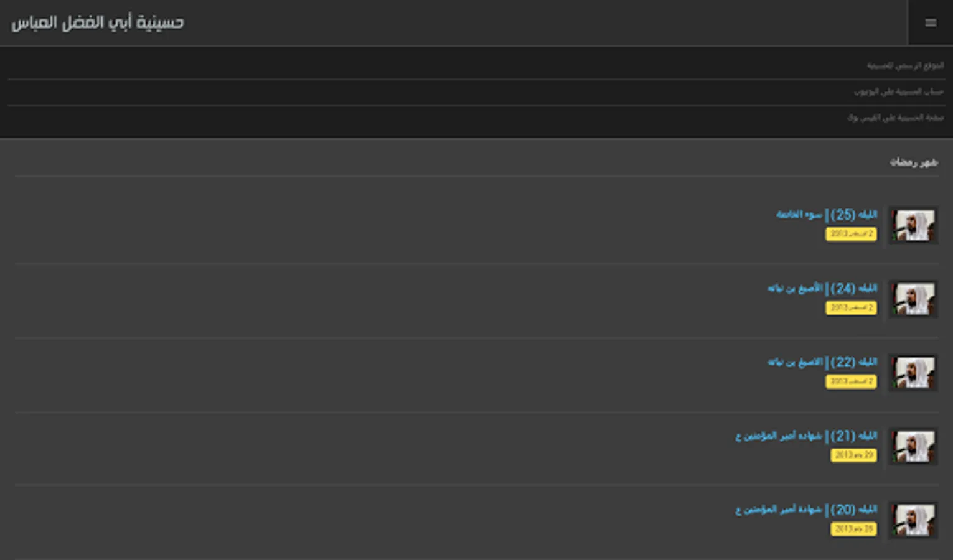Open the husseiniya official website menu item
The image size is (953, 560).
click(x=905, y=65)
